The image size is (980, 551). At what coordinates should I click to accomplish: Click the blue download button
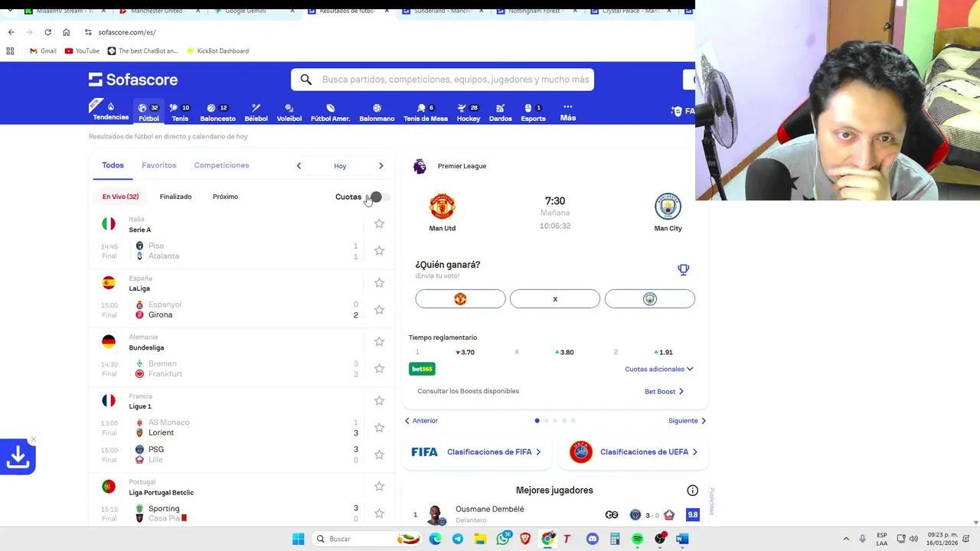tap(18, 457)
